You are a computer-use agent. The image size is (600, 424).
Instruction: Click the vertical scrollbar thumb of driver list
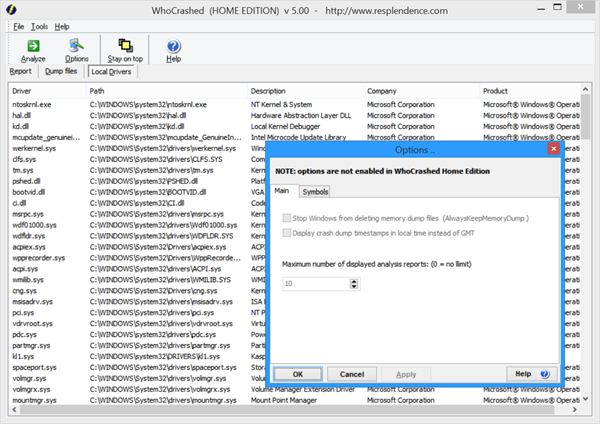(585, 117)
